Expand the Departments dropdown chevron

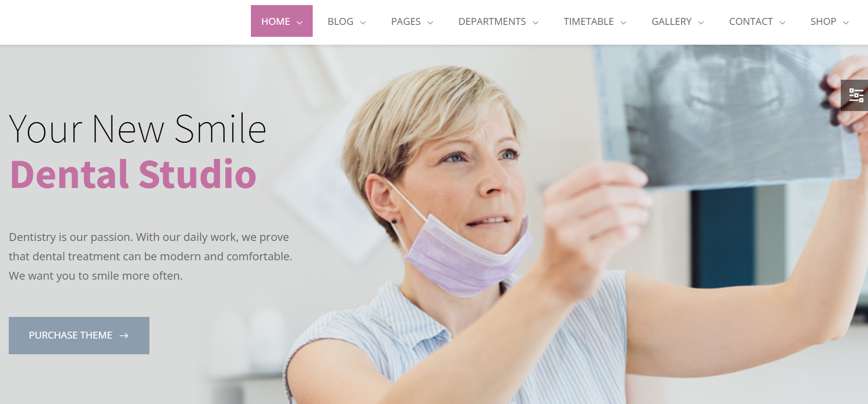point(535,22)
